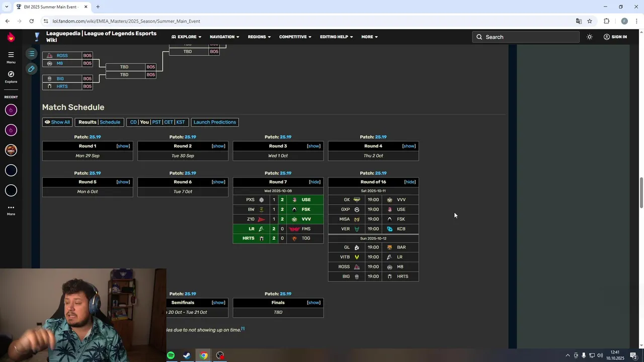Click the wiki Search input field
This screenshot has width=644, height=362.
click(x=526, y=37)
